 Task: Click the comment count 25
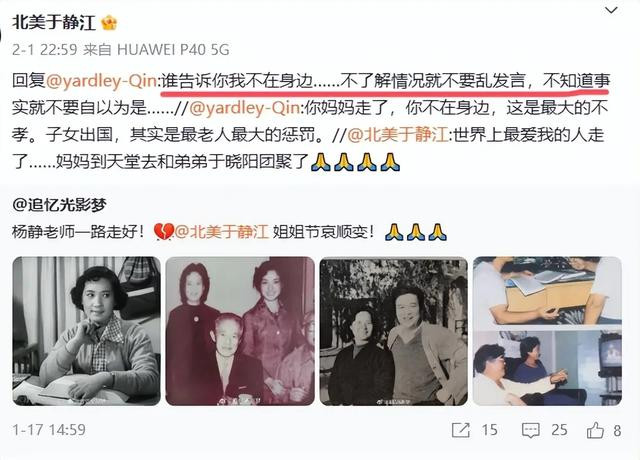[x=559, y=430]
